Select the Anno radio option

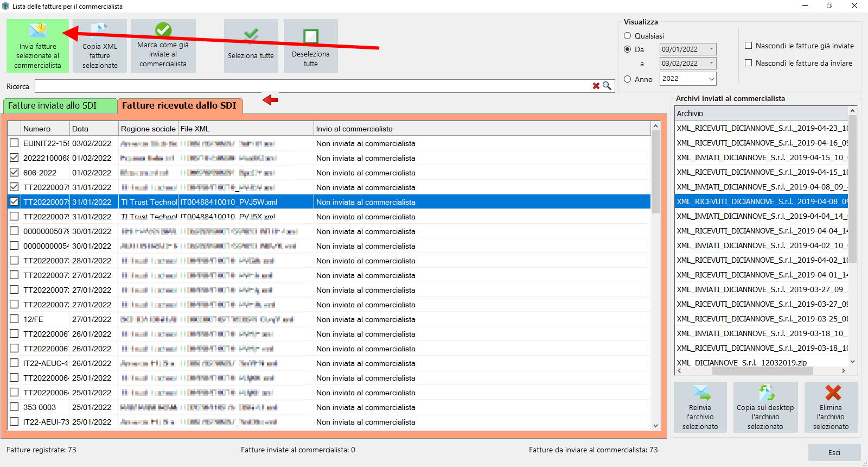tap(628, 79)
